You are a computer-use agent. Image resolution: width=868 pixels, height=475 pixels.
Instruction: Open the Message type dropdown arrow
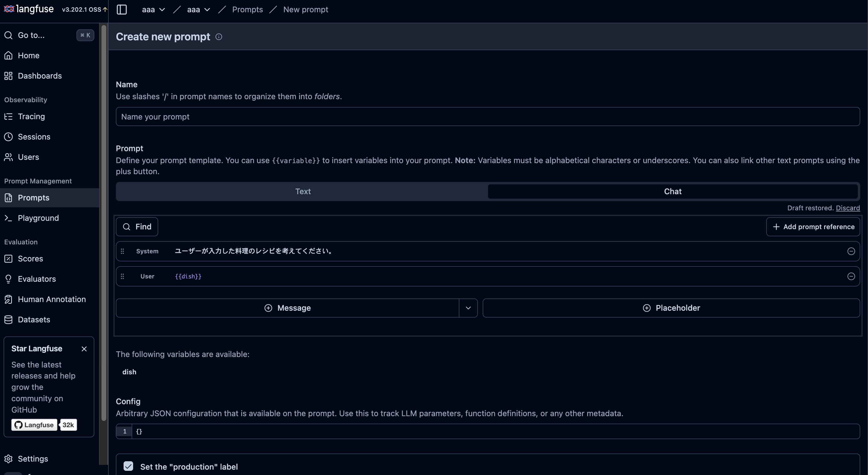[x=468, y=308]
